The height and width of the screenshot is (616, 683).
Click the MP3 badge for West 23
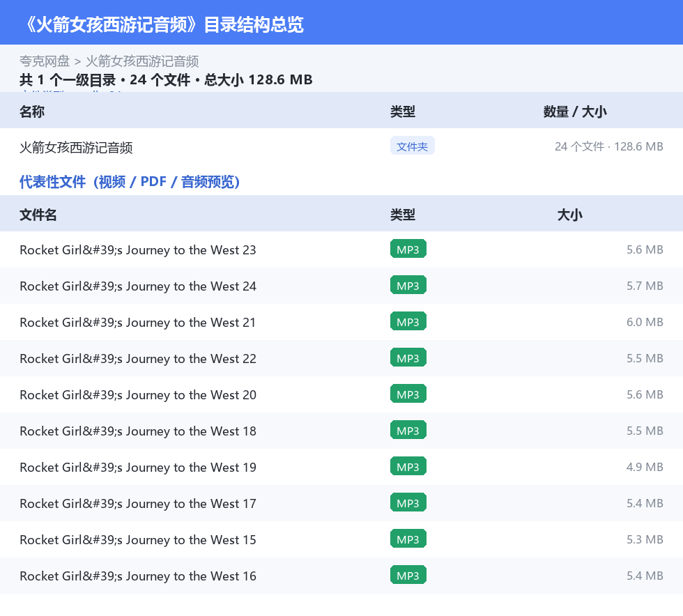pos(408,249)
